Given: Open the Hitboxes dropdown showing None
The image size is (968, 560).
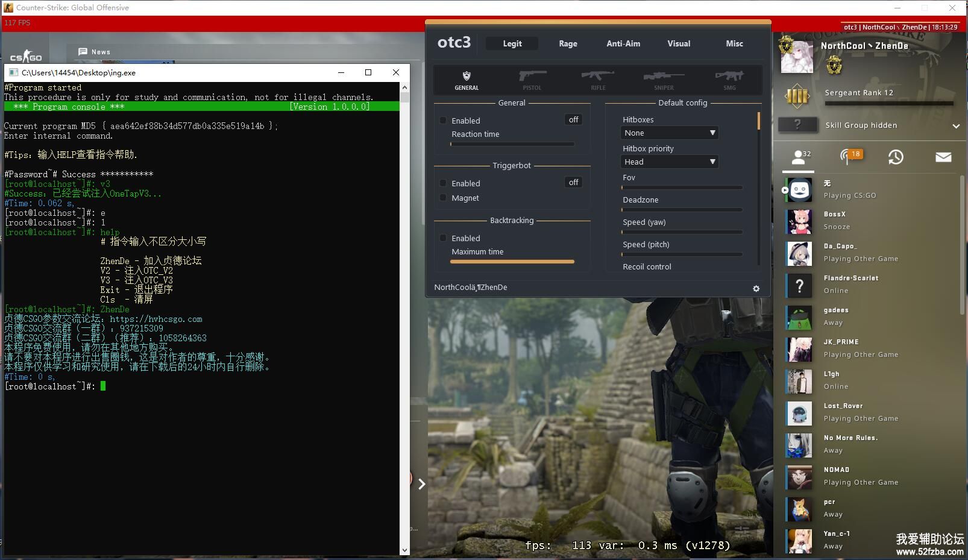Looking at the screenshot, I should [x=669, y=133].
